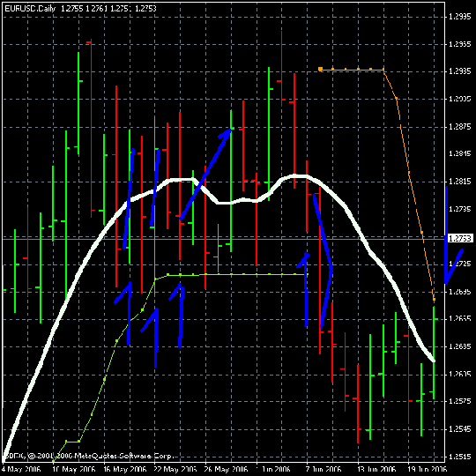Click the 26 May 2006 date label
Screen dimensions: 476x476
(x=226, y=469)
